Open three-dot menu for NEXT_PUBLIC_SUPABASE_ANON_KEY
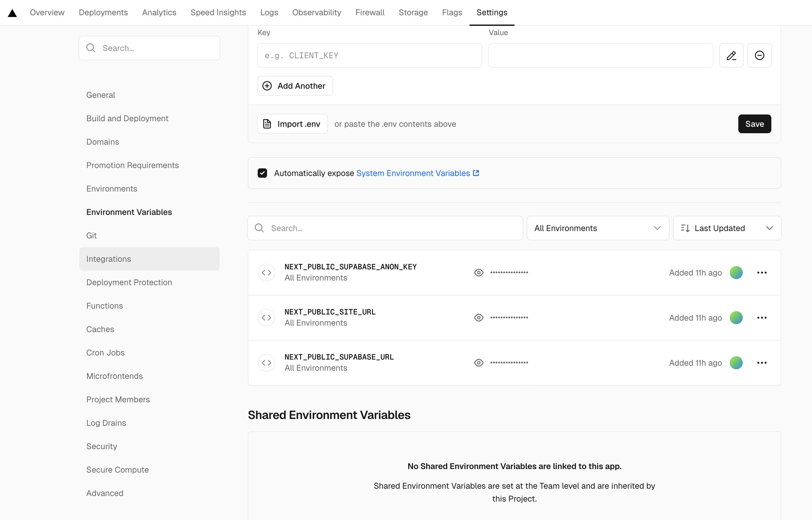The height and width of the screenshot is (520, 812). point(761,273)
